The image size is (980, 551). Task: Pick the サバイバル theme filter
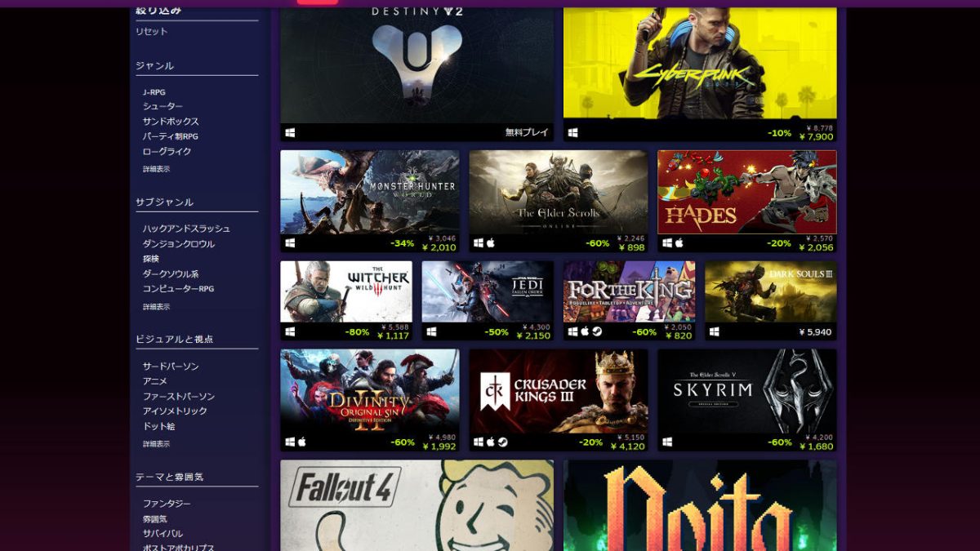click(163, 533)
